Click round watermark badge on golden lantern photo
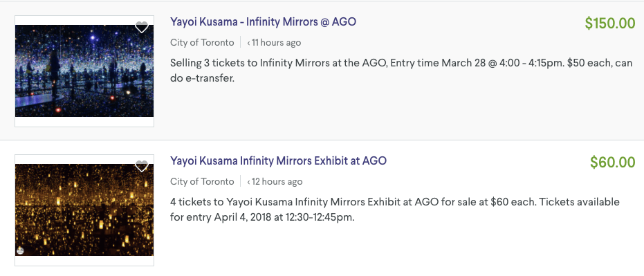The height and width of the screenshot is (276, 644). click(x=21, y=250)
